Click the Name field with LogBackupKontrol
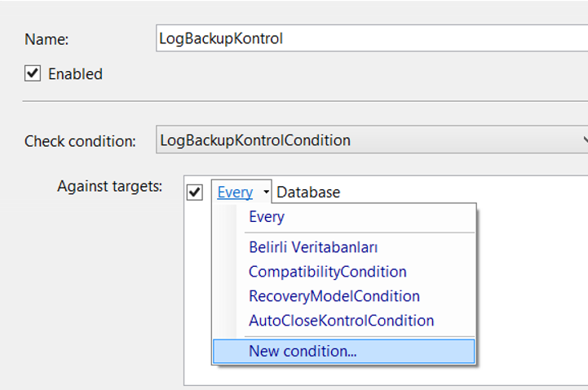 (x=372, y=38)
